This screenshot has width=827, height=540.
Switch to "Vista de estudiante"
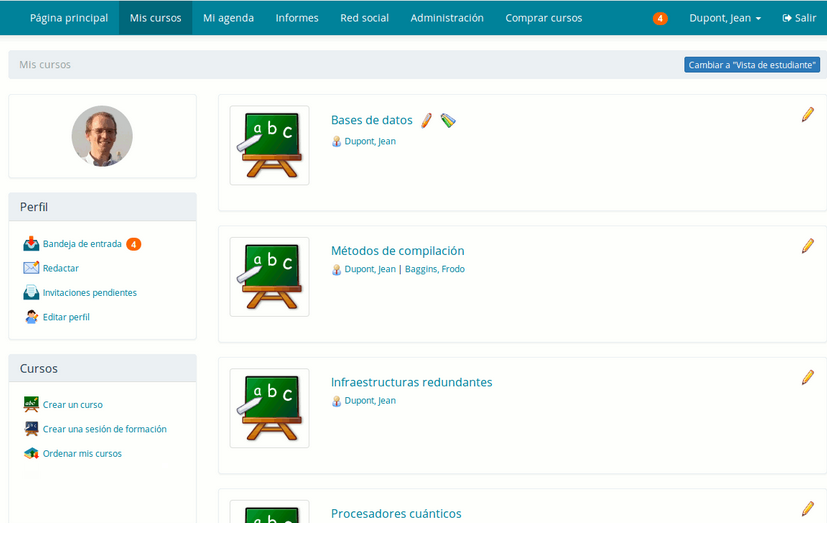click(752, 65)
